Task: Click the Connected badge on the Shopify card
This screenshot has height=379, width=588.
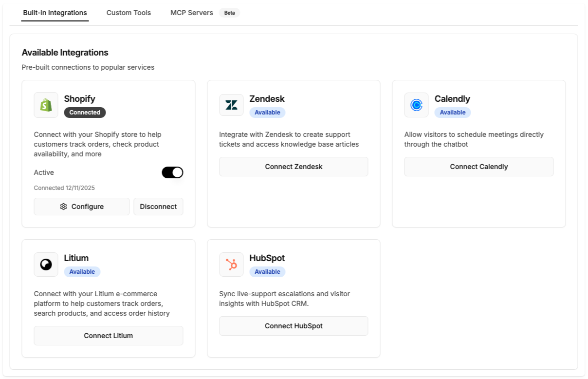Action: pyautogui.click(x=85, y=113)
